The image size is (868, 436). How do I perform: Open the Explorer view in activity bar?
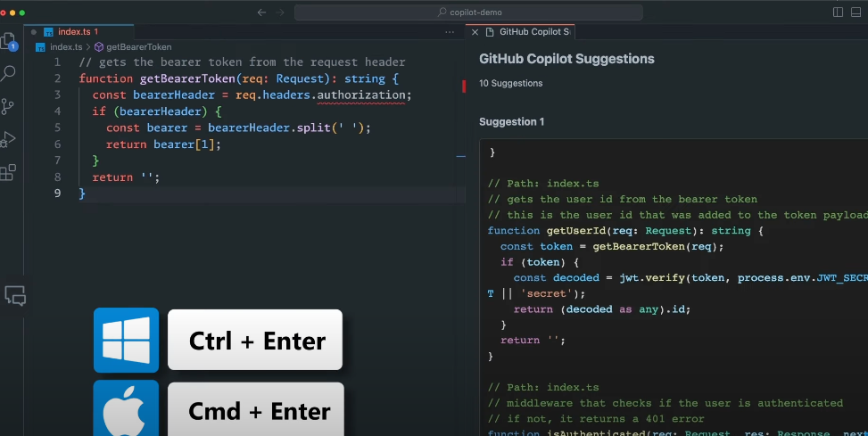tap(8, 42)
